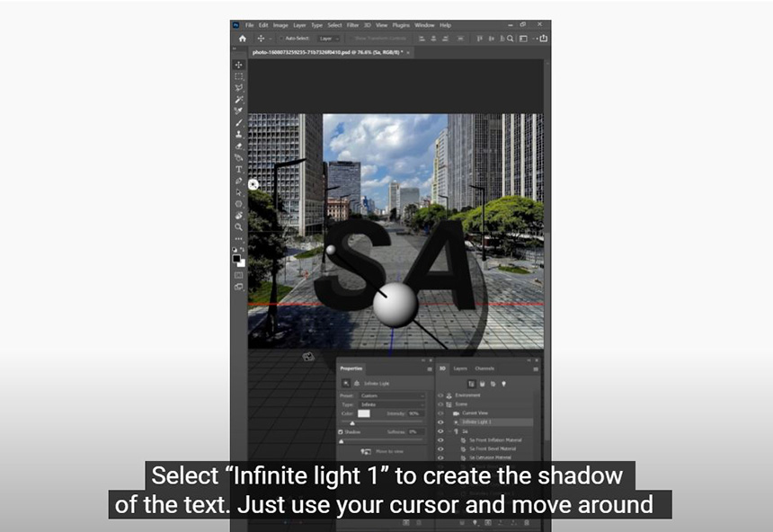Image resolution: width=773 pixels, height=532 pixels.
Task: Open the Preset dropdown set to Custom
Action: pos(392,396)
